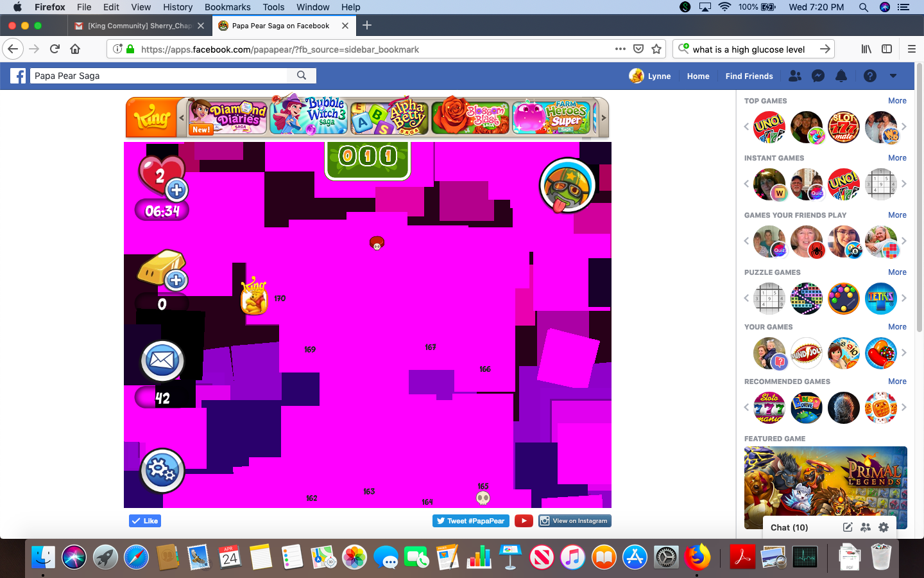
Task: Click More next to Top Games
Action: [897, 101]
